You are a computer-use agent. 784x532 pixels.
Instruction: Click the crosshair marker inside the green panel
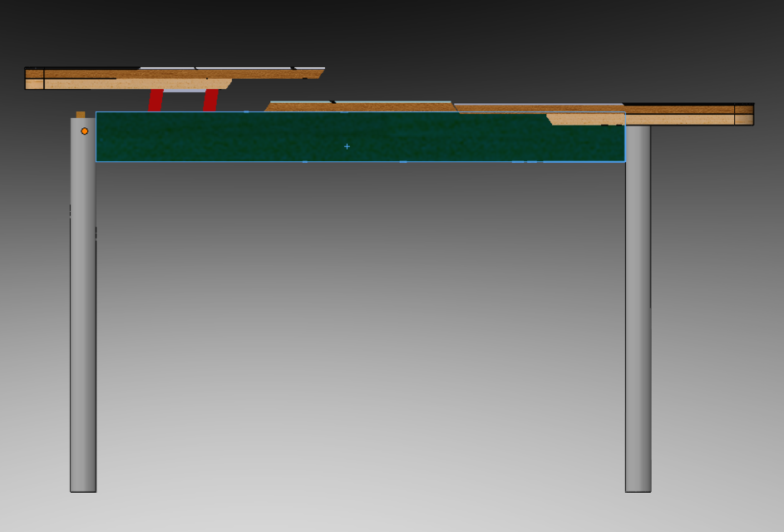pos(347,145)
